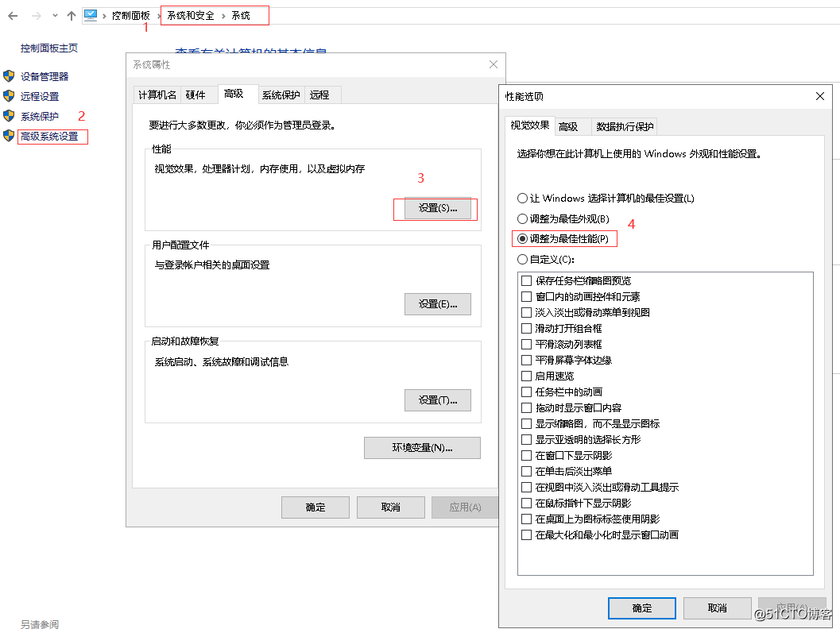Check 在鼠标指针下显示阴影
This screenshot has height=629, width=840.
coord(527,504)
